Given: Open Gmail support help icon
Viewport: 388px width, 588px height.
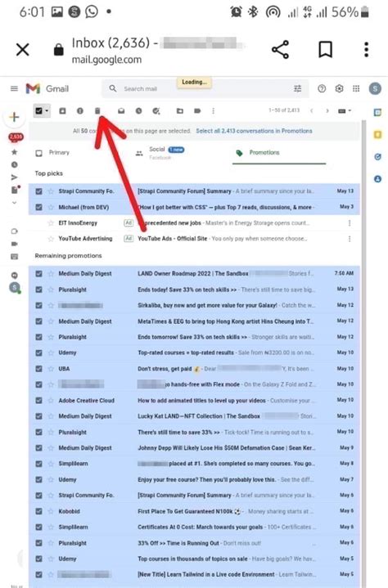Looking at the screenshot, I should [322, 88].
